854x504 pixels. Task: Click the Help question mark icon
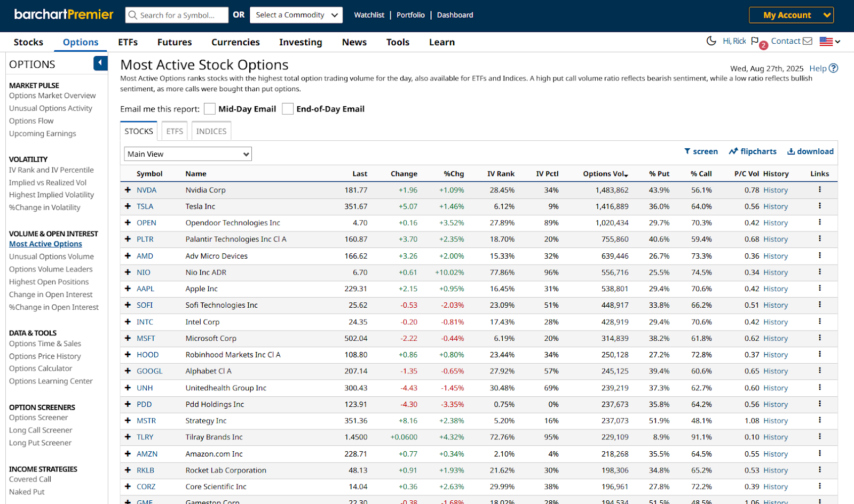tap(834, 68)
